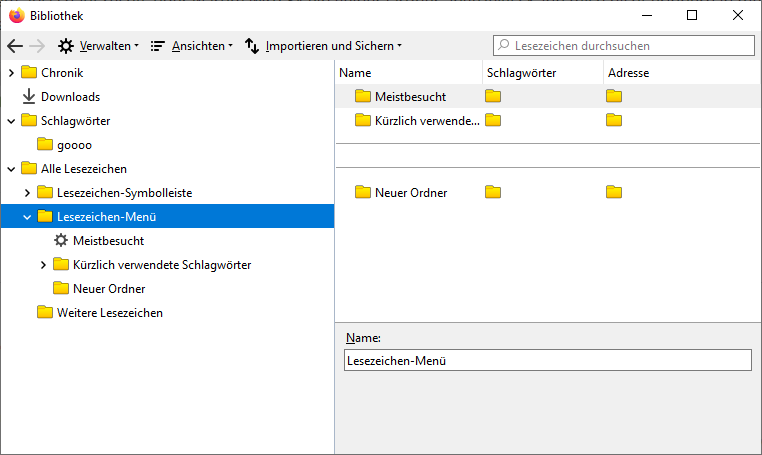The height and width of the screenshot is (455, 762).
Task: Expand Kürzlich verwendete Schlagwörter in the tree
Action: click(43, 265)
